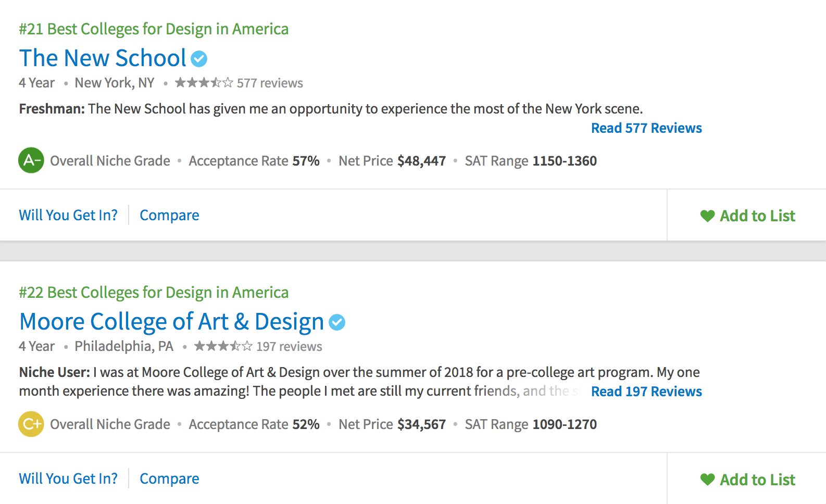The width and height of the screenshot is (826, 504).
Task: Read 197 Reviews of Moore College
Action: [x=646, y=392]
